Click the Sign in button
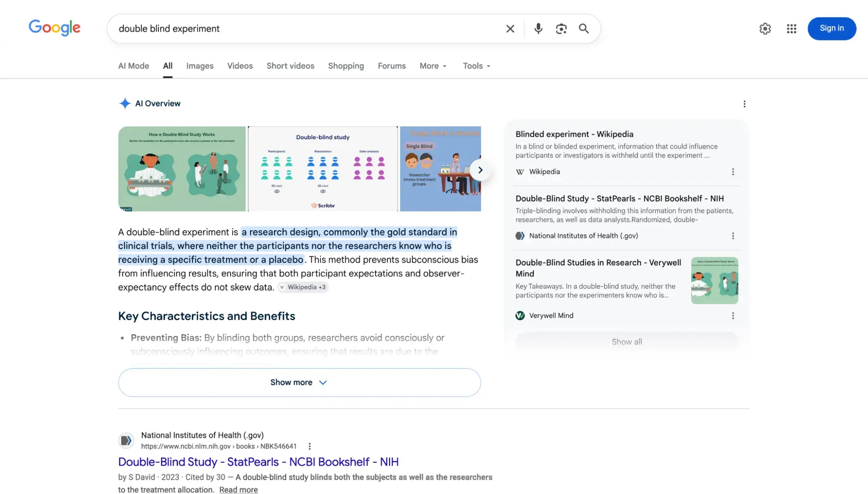Screen dimensions: 868x494 click(832, 28)
